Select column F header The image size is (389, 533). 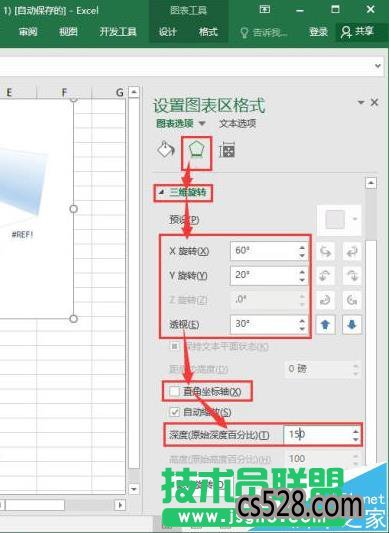(64, 92)
